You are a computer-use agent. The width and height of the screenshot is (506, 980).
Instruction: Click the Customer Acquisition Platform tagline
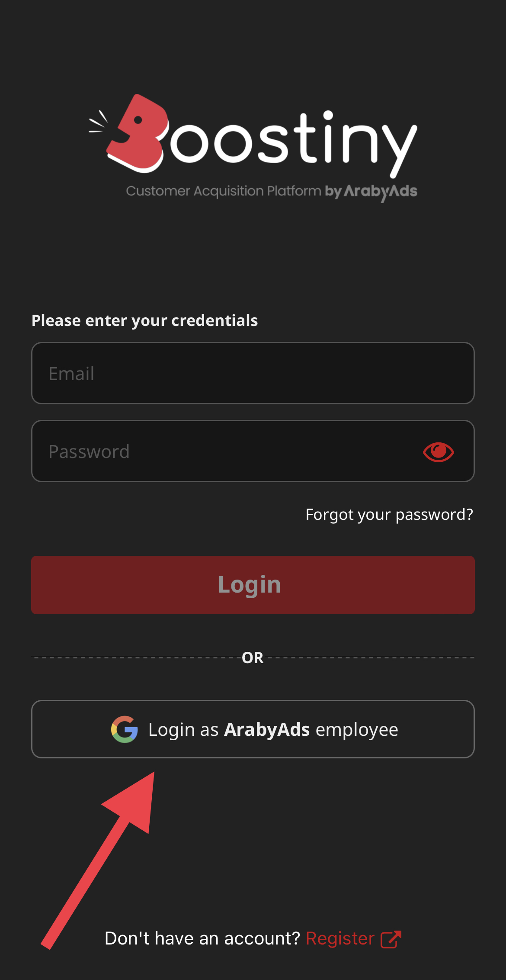coord(223,191)
